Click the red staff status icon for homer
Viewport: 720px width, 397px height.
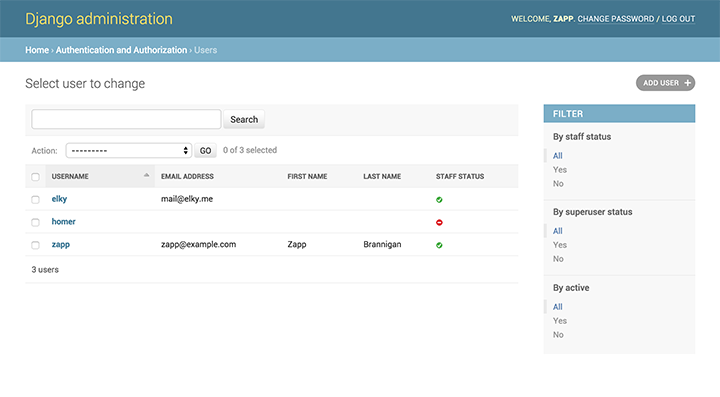click(x=439, y=222)
